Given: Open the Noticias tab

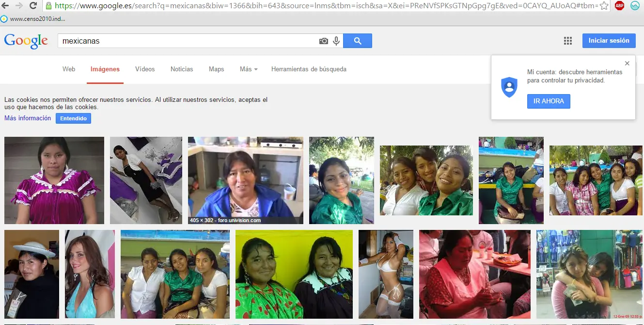Looking at the screenshot, I should (x=182, y=69).
